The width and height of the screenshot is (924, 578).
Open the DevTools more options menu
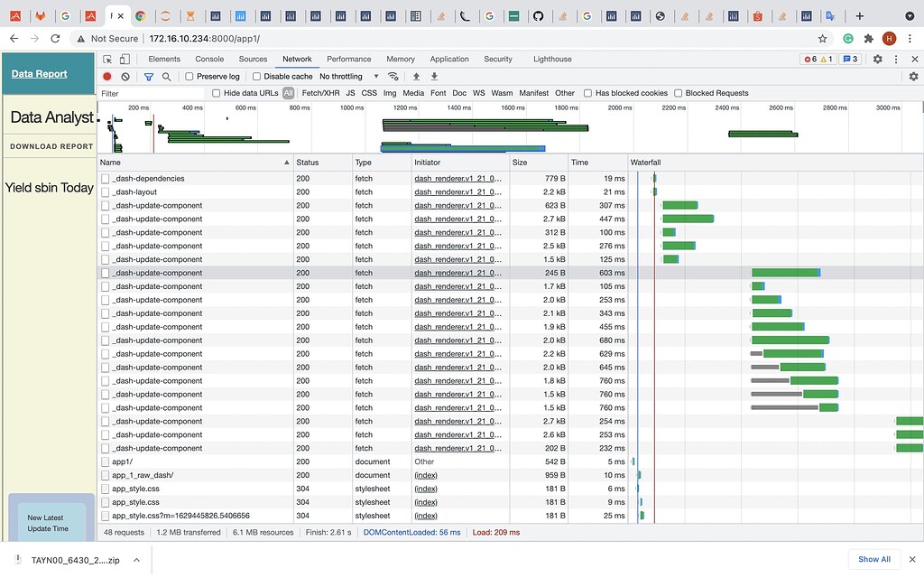(x=897, y=59)
